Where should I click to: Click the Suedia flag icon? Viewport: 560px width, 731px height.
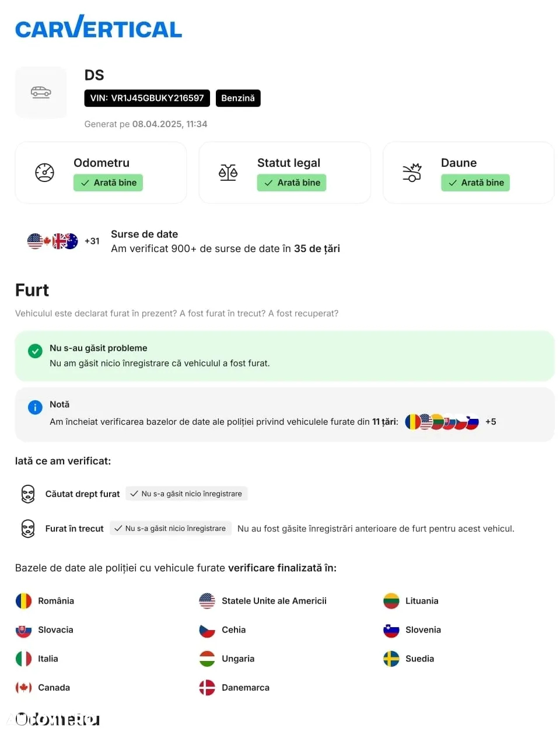click(391, 659)
